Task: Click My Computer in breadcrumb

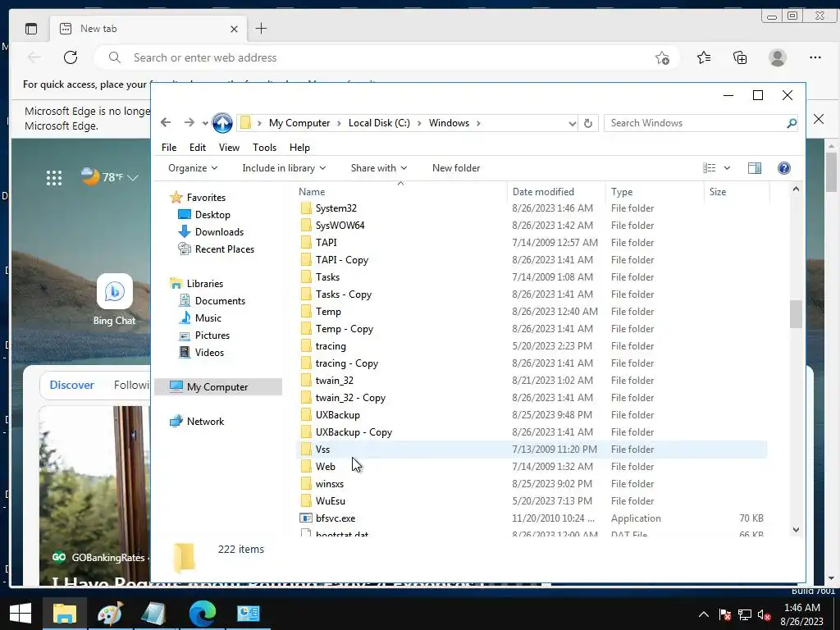Action: click(299, 123)
